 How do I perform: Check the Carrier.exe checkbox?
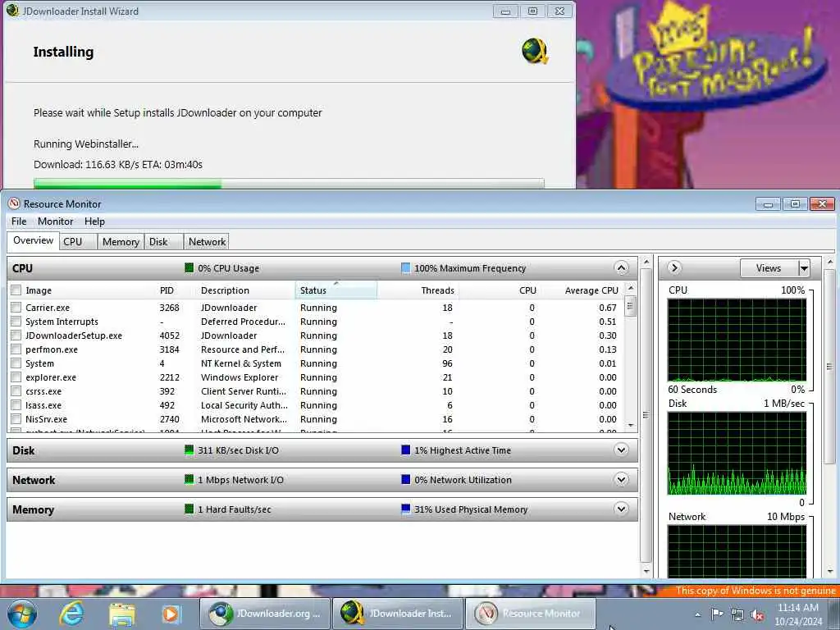click(x=16, y=307)
